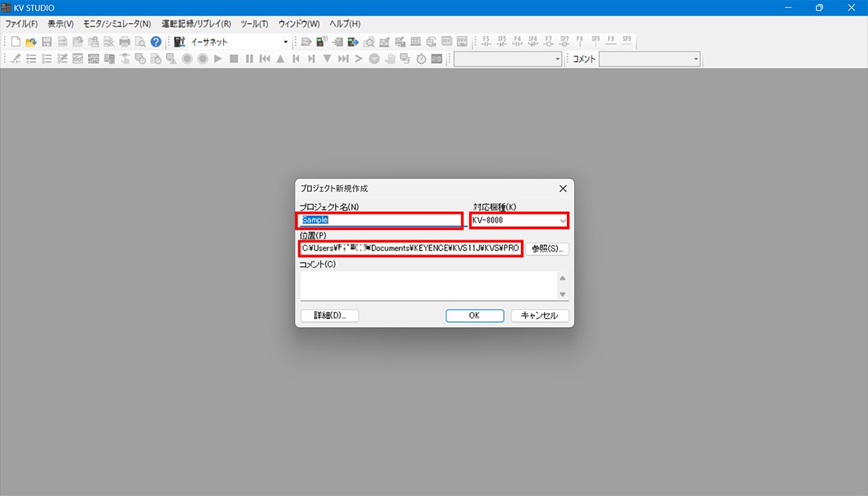
Task: Click the F9 horizontal line icon
Action: click(611, 41)
